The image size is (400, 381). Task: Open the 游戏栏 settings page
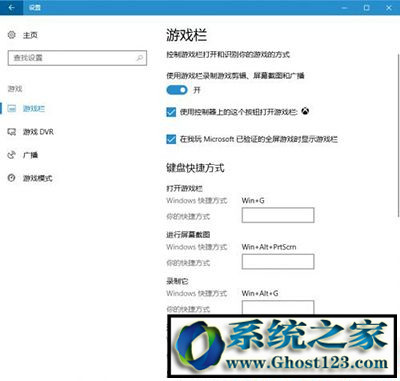[x=34, y=108]
